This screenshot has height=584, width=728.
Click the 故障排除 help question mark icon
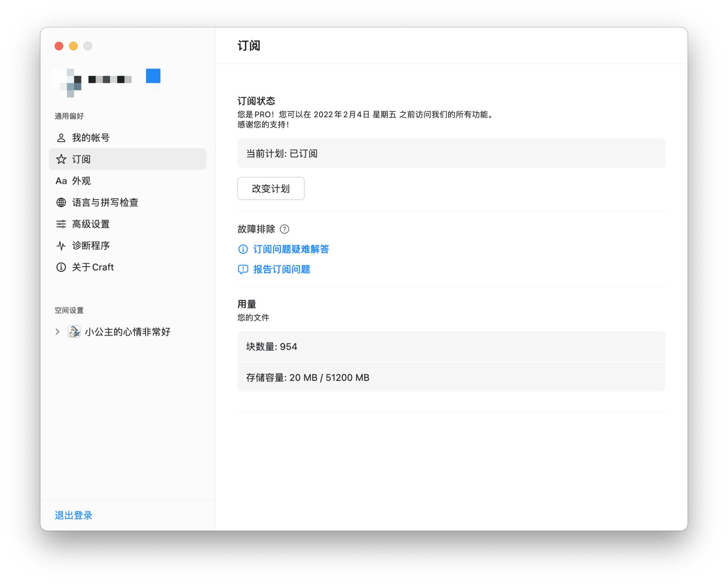285,229
